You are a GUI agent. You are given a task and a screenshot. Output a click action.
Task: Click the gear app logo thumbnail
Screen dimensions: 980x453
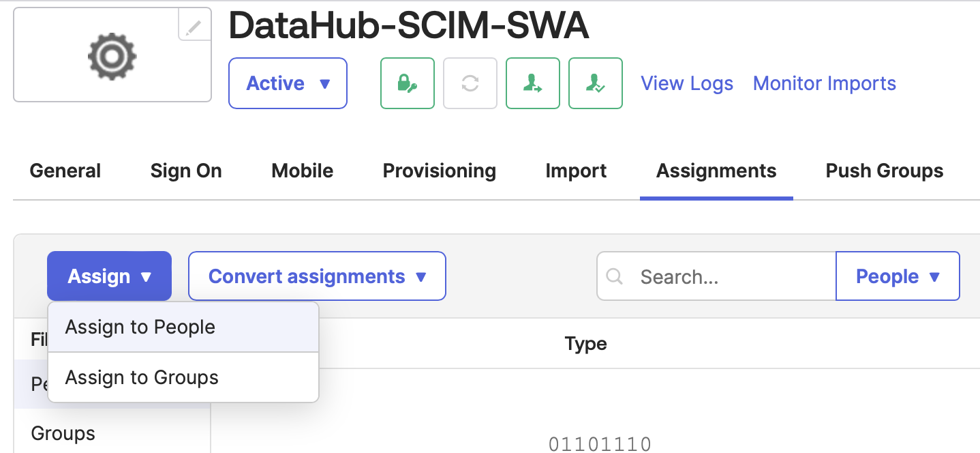coord(112,56)
